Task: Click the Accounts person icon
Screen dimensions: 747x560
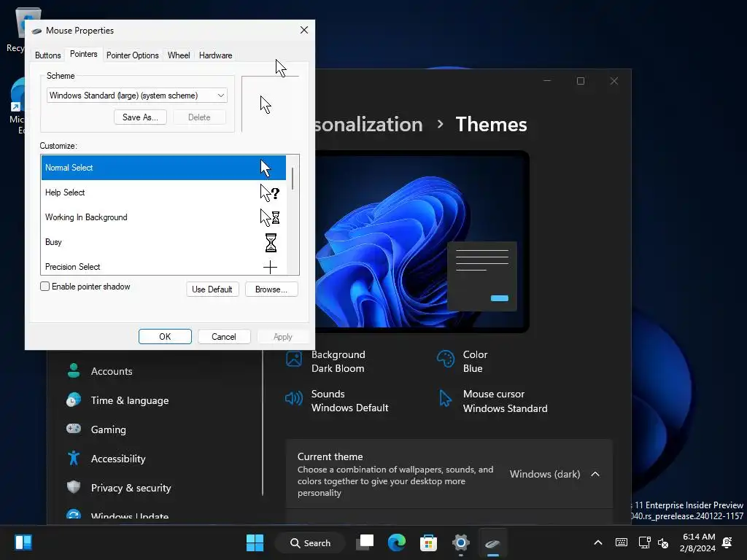Action: (x=74, y=370)
